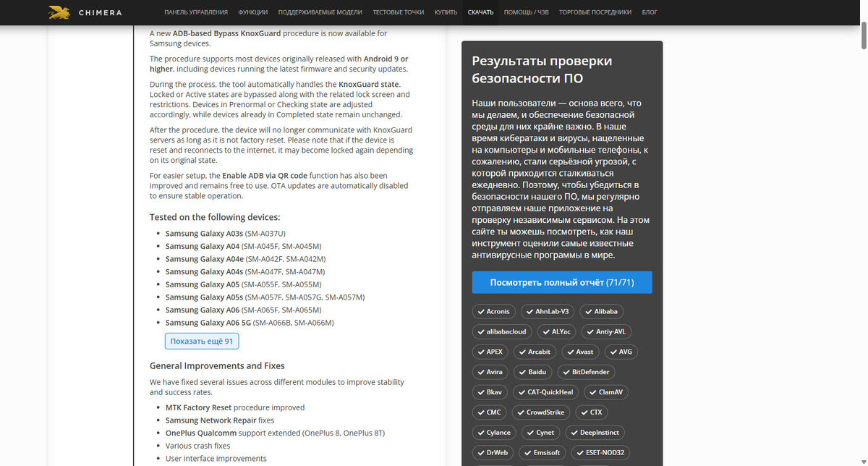Viewport: 868px width, 466px height.
Task: Click MTK Factory Reset list item
Action: pyautogui.click(x=235, y=407)
